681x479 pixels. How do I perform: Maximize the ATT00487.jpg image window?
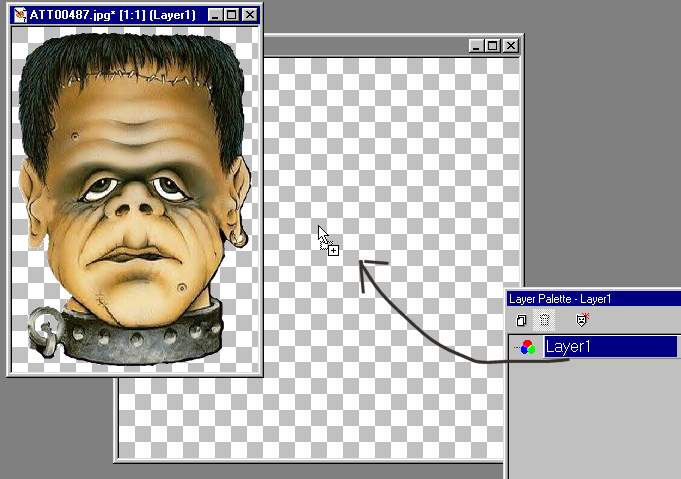coord(231,15)
